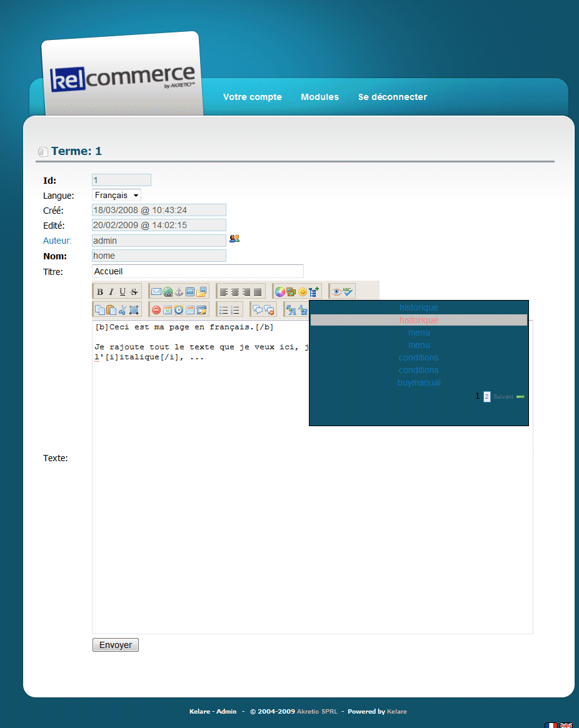
Task: Click the scissors cut icon
Action: point(123,309)
